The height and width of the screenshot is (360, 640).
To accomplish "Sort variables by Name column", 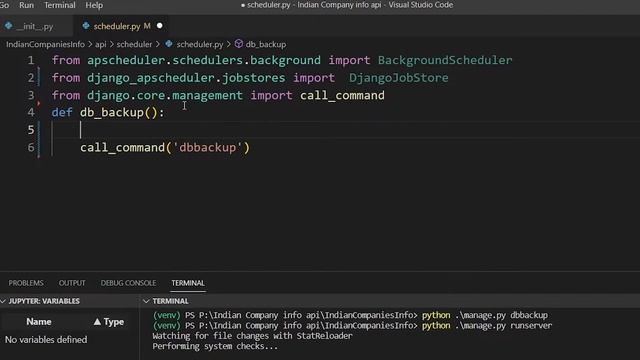I will [x=39, y=322].
